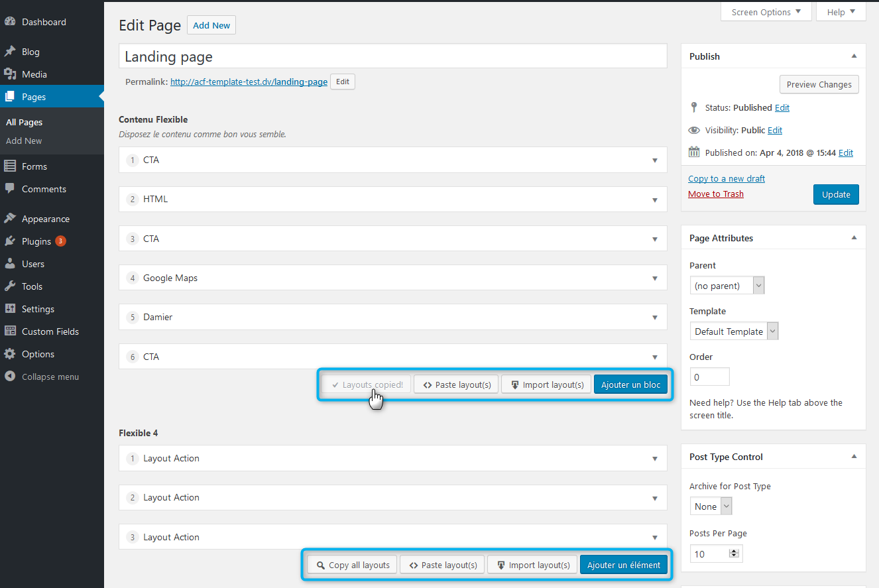Image resolution: width=879 pixels, height=588 pixels.
Task: Select All Pages submenu item
Action: click(x=24, y=123)
